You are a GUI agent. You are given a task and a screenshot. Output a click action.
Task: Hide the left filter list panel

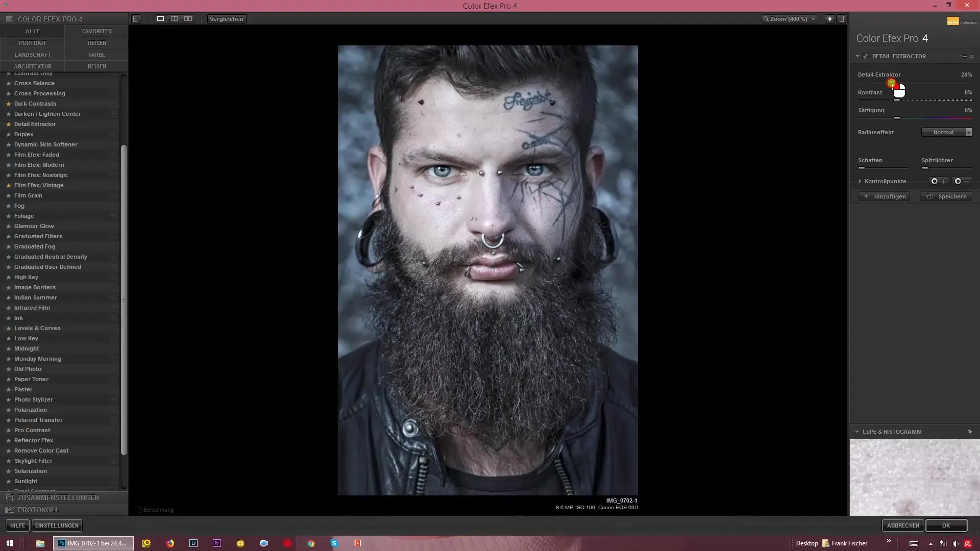point(136,19)
